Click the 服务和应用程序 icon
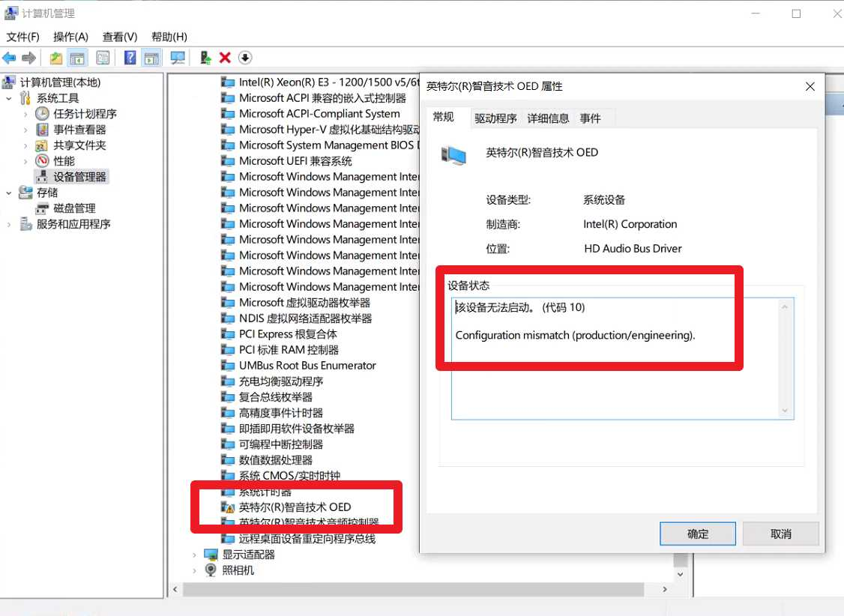The width and height of the screenshot is (844, 616). (x=25, y=224)
